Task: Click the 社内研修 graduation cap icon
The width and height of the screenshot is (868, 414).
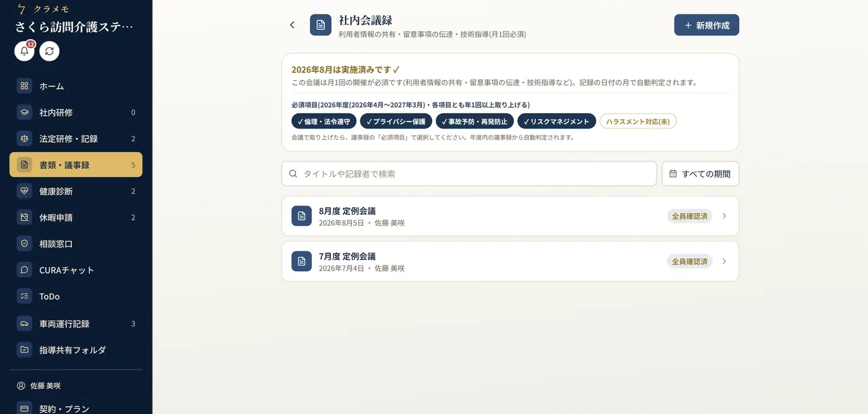Action: click(24, 112)
